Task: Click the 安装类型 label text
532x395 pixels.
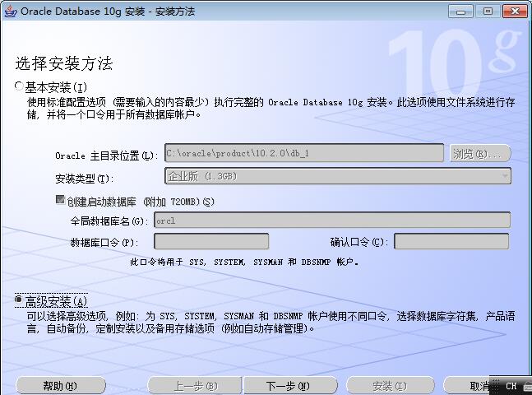Action: point(84,178)
